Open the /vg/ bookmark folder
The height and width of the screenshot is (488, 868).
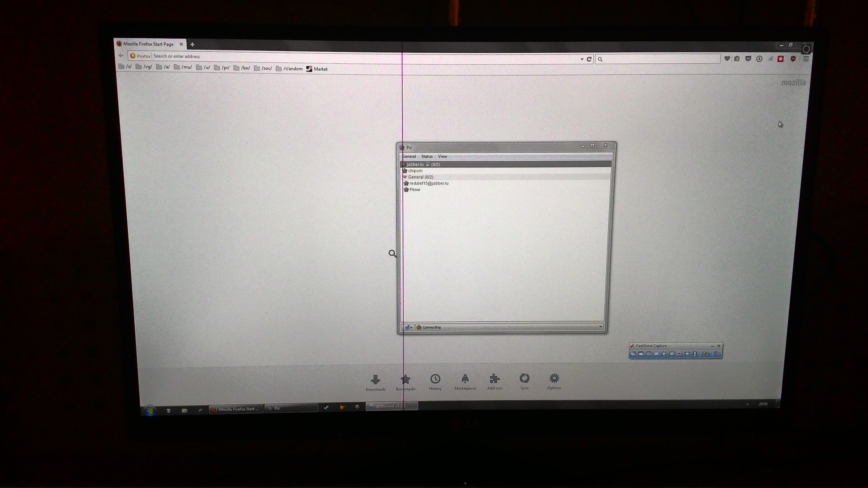coord(144,67)
